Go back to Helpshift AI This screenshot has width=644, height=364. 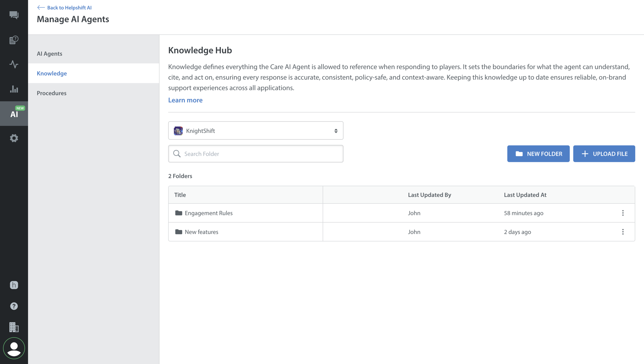pos(64,7)
